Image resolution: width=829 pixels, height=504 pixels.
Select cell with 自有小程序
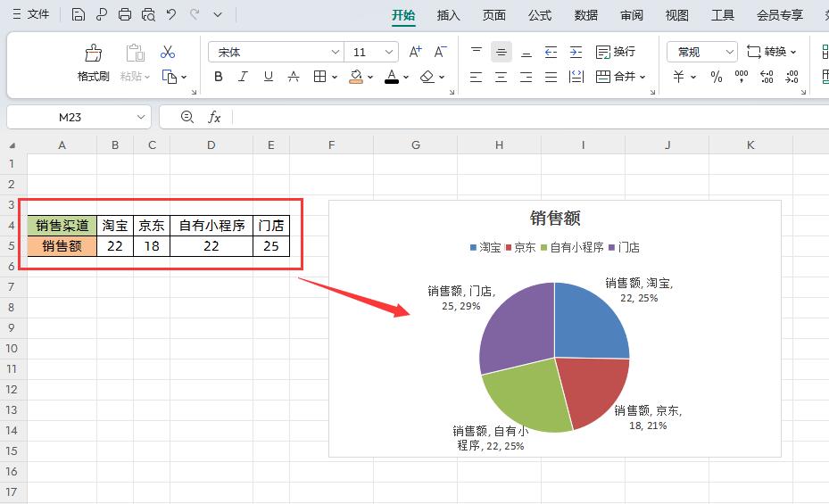[211, 226]
